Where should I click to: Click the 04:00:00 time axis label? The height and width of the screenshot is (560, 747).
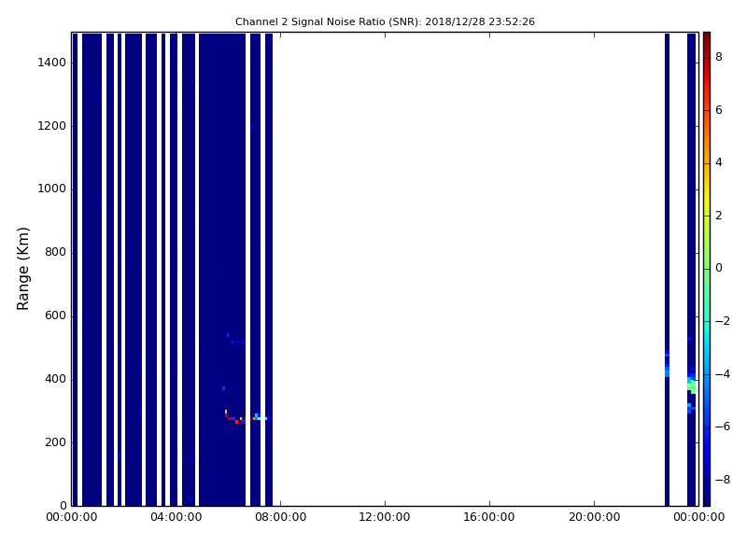[176, 517]
